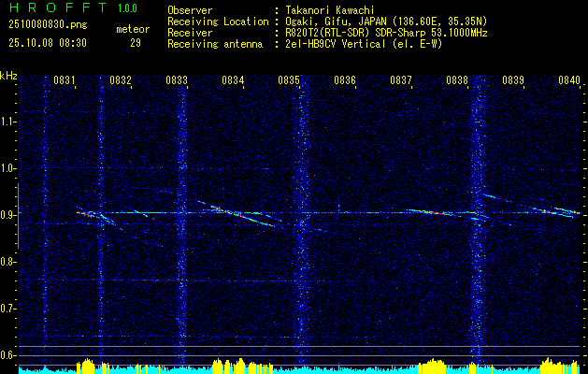Click the 0835 time marker
The height and width of the screenshot is (374, 588).
(289, 80)
